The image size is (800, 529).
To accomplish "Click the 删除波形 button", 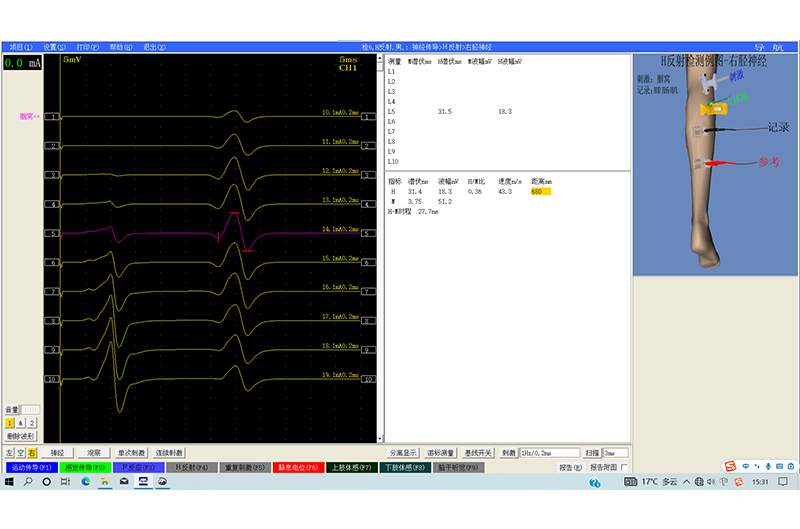I will 21,436.
